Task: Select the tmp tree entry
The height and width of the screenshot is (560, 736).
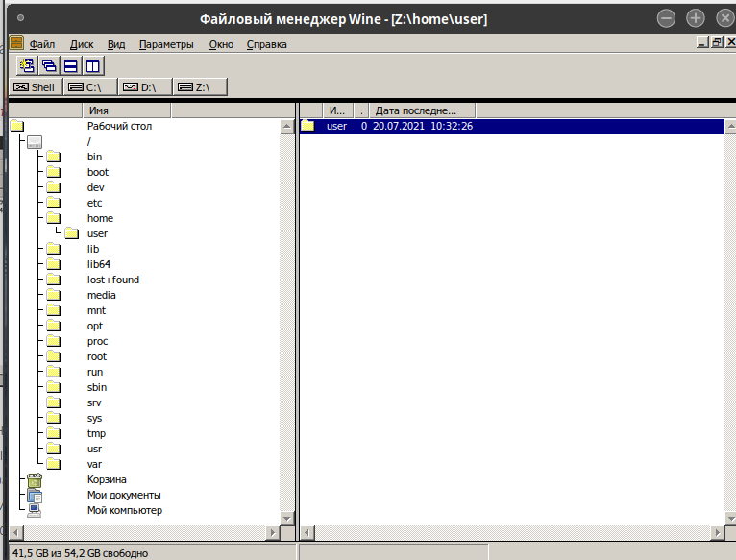Action: [x=96, y=434]
